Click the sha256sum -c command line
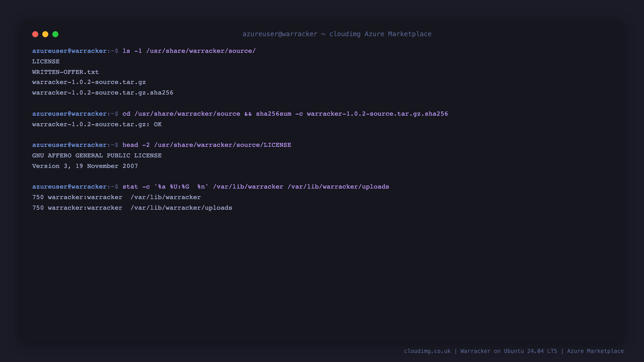The height and width of the screenshot is (362, 644). tap(285, 114)
